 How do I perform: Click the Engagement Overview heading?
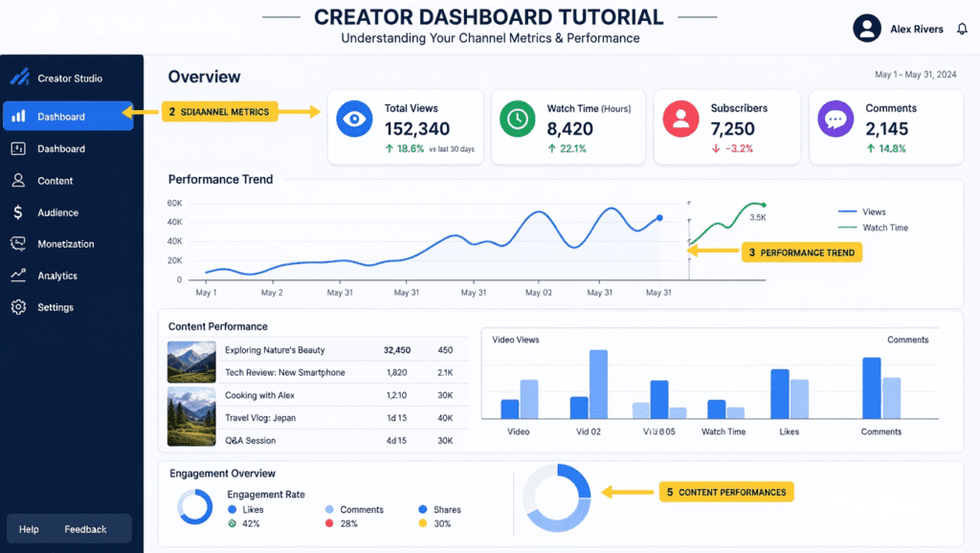[x=222, y=473]
